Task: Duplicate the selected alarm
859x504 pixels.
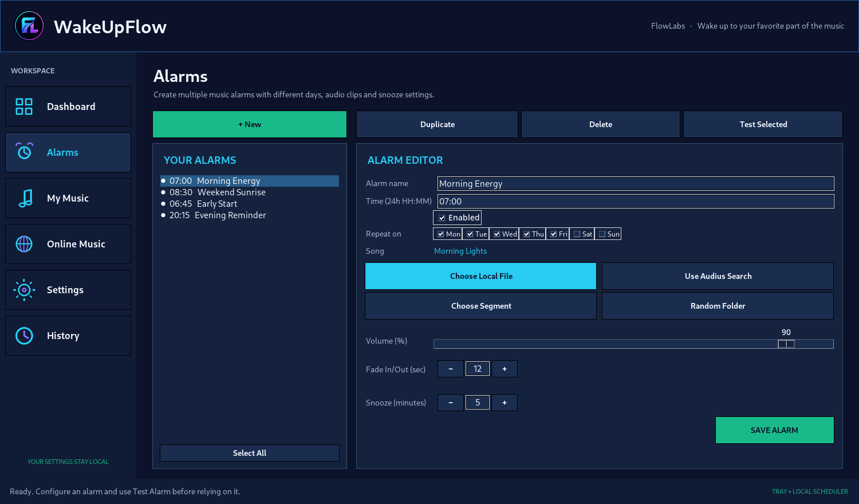Action: (438, 124)
